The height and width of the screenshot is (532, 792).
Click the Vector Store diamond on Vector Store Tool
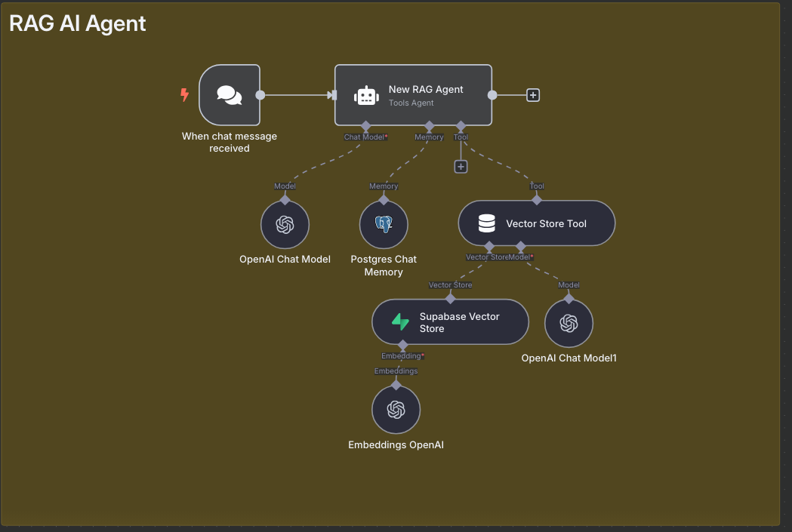point(489,246)
